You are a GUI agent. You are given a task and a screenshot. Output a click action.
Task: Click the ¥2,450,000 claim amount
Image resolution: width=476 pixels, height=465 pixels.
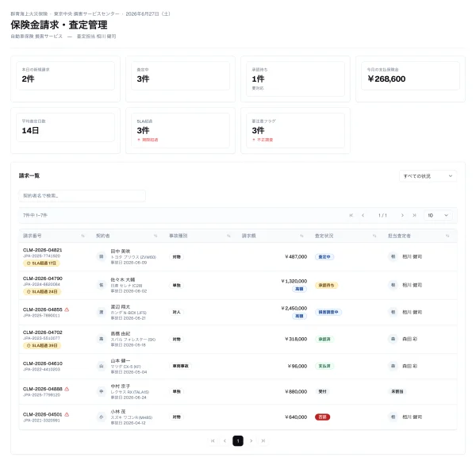[294, 308]
